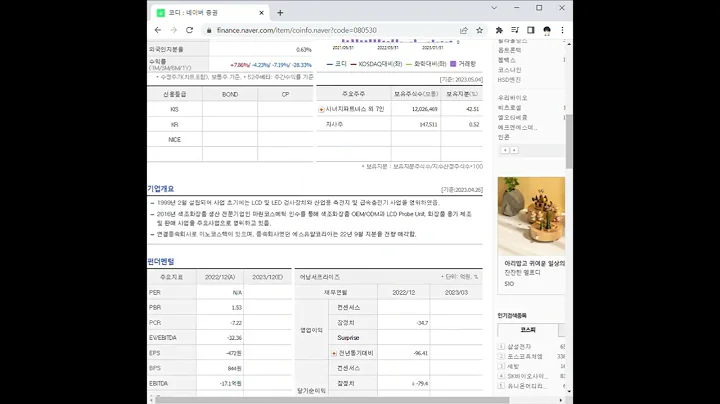Open the 유니온머티리… stock link
This screenshot has height=404, width=720.
(x=527, y=386)
